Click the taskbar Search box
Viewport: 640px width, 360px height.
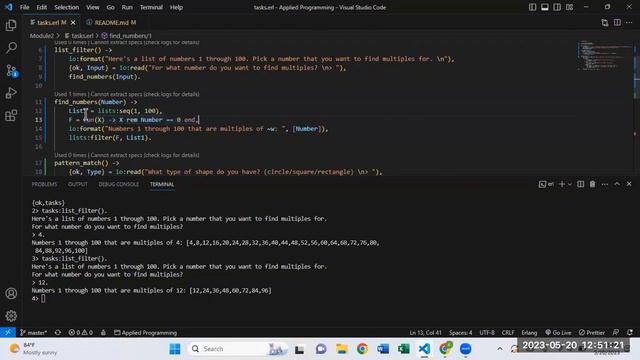pyautogui.click(x=238, y=349)
